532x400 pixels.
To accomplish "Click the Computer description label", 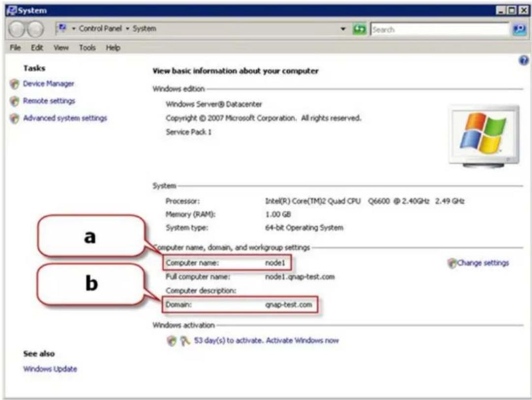I will (201, 291).
